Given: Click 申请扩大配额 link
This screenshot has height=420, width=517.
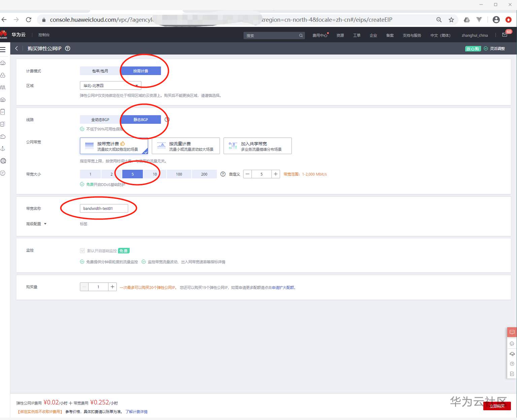Looking at the screenshot, I should (283, 288).
